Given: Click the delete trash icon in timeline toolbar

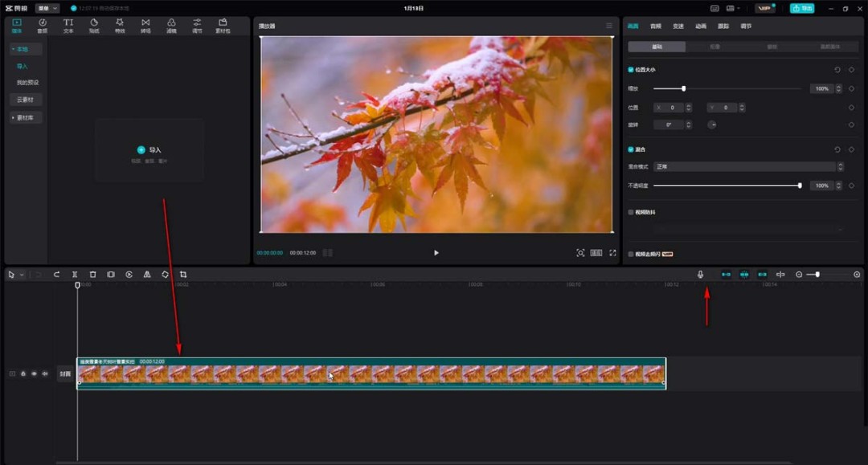Looking at the screenshot, I should [x=92, y=275].
